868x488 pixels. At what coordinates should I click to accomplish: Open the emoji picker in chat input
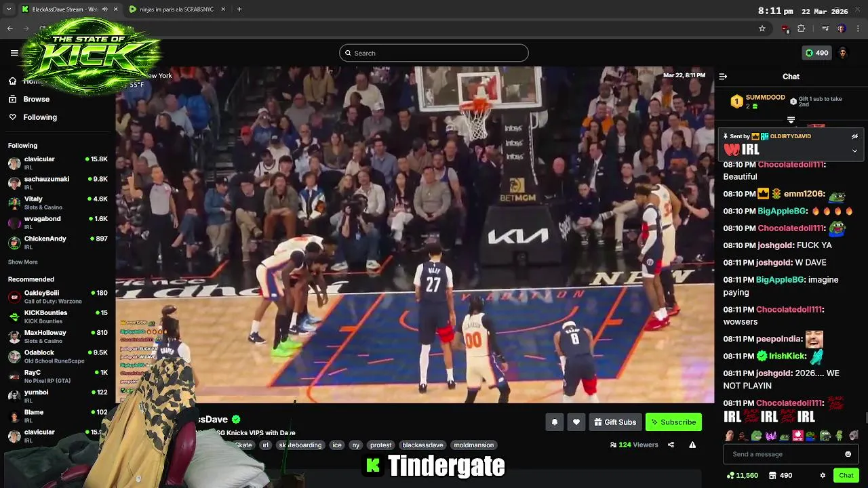[848, 454]
